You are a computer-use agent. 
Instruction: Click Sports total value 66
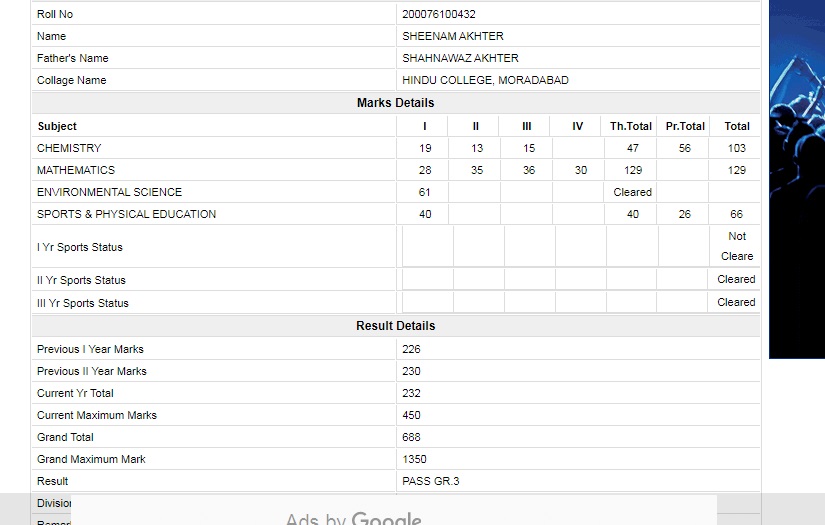pyautogui.click(x=737, y=215)
